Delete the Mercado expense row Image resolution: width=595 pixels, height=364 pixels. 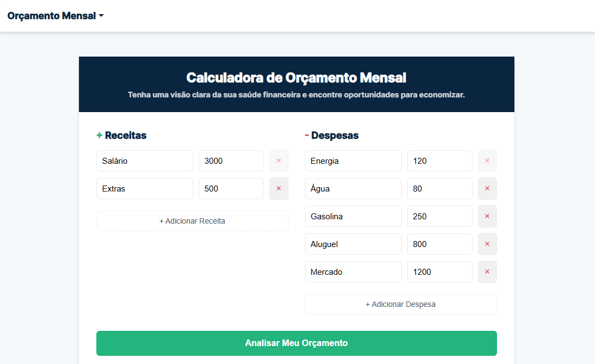coord(487,272)
